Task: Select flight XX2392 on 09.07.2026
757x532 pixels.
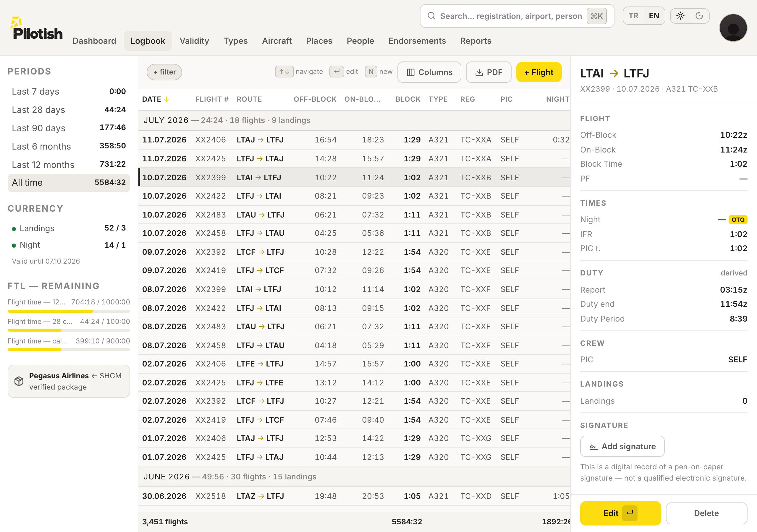Action: tap(354, 252)
